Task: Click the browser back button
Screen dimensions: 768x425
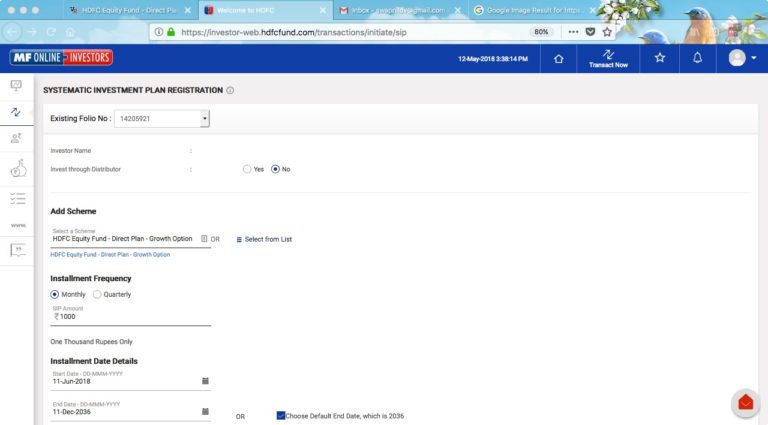Action: pos(12,32)
